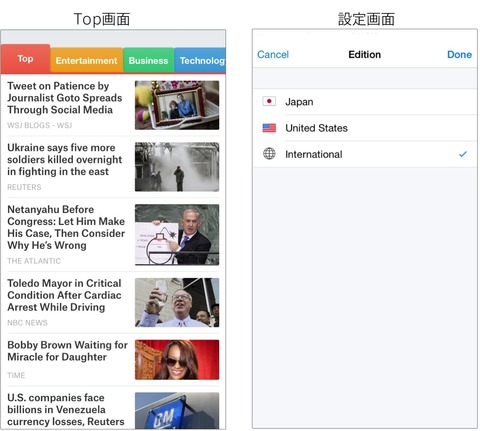The height and width of the screenshot is (431, 480).
Task: Tap Cancel in Edition screen
Action: [273, 55]
